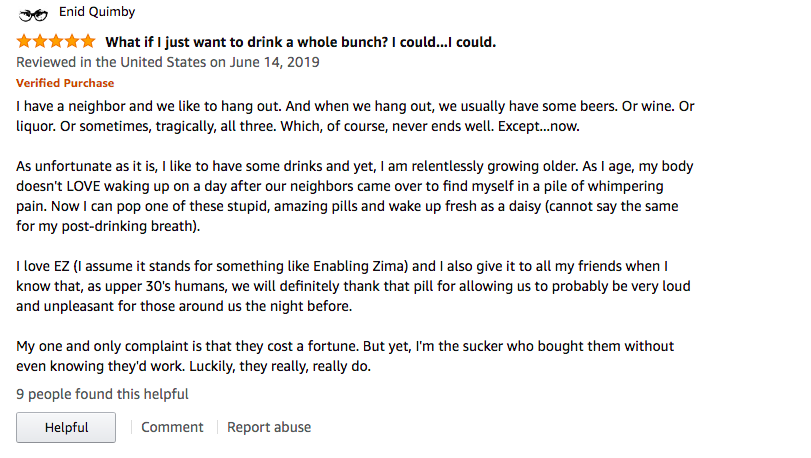Click the fourth star of the rating
This screenshot has width=811, height=458.
(x=72, y=42)
